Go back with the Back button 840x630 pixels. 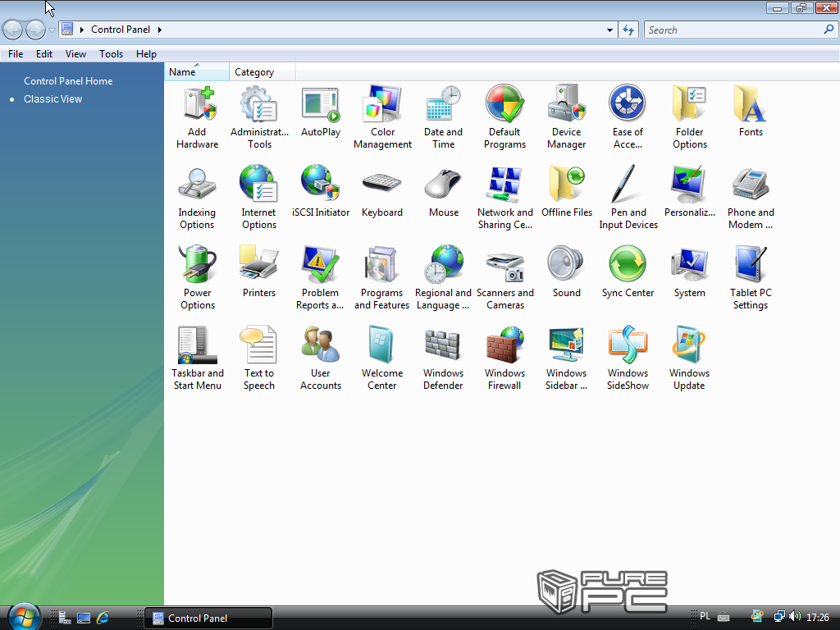13,30
